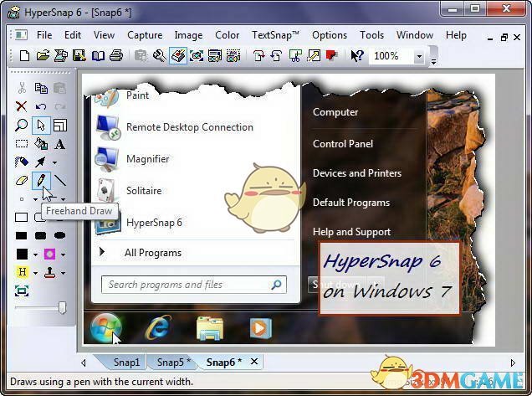Select the outlined rectangle shape tool
The width and height of the screenshot is (532, 396).
pyautogui.click(x=22, y=218)
